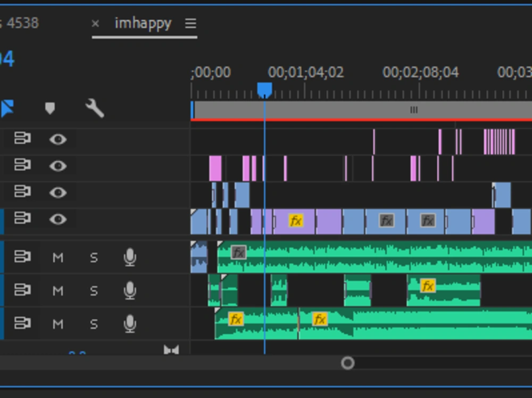Toggle sync lock on the second audio track
The image size is (532, 398).
(22, 290)
